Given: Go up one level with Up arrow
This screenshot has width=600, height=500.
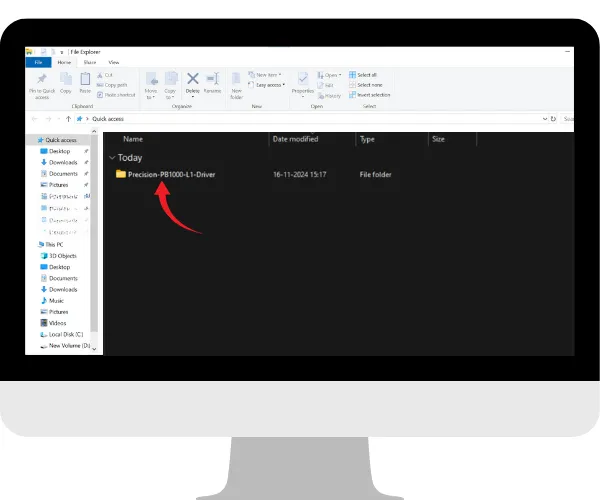Looking at the screenshot, I should 68,119.
